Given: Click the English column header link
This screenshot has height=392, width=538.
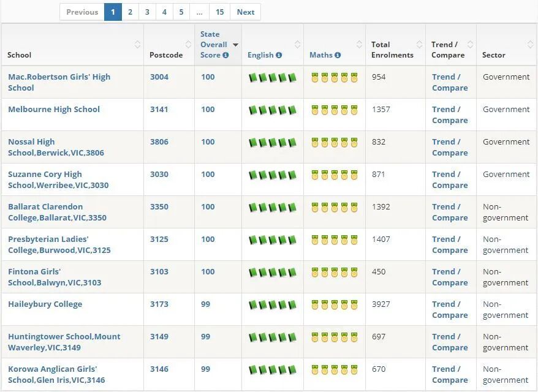Looking at the screenshot, I should (x=260, y=55).
